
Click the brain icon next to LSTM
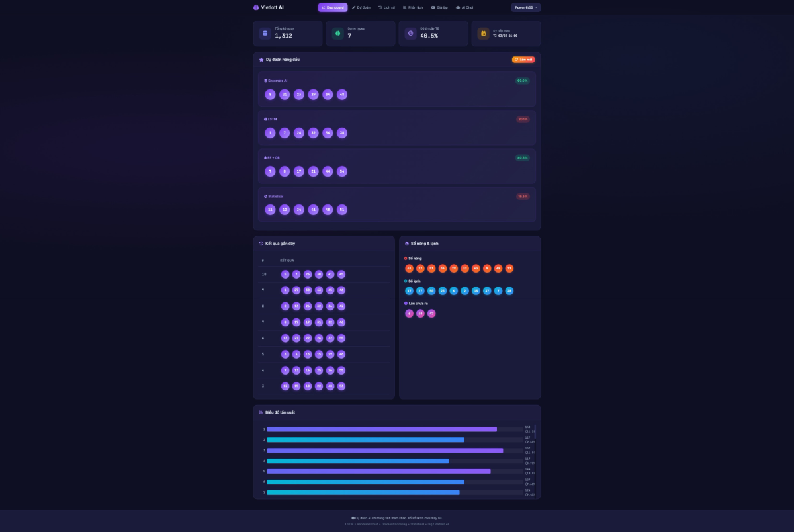pos(265,119)
